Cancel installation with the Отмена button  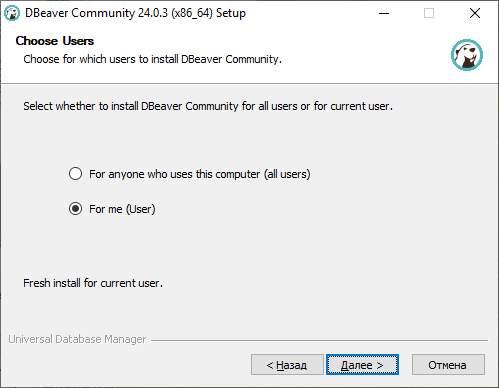pos(448,365)
